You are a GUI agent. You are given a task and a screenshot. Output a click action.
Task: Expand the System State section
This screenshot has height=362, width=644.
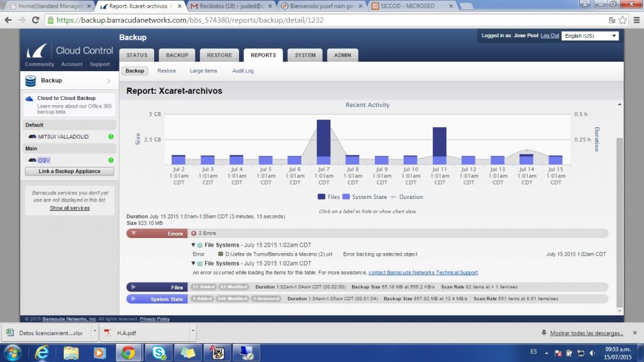click(157, 299)
